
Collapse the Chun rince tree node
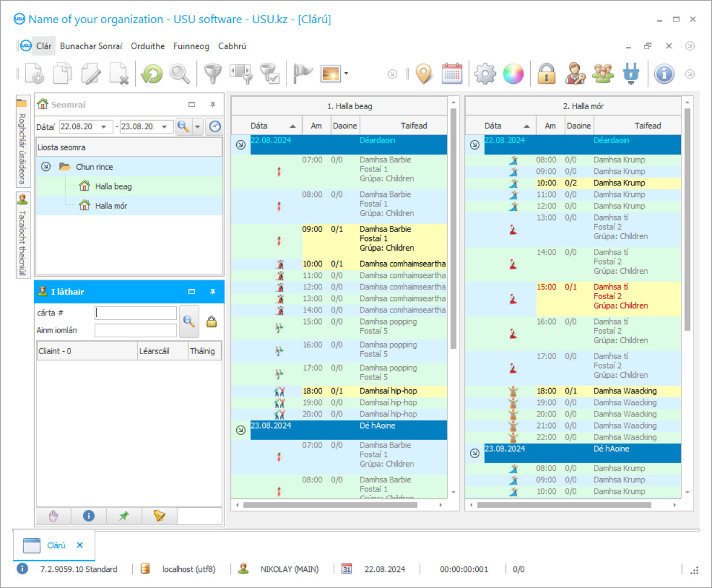click(46, 166)
